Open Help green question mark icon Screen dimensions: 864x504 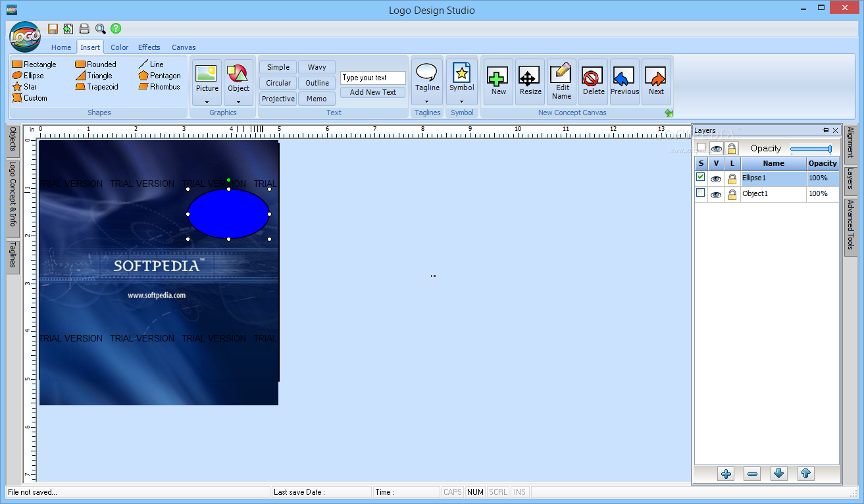click(116, 28)
